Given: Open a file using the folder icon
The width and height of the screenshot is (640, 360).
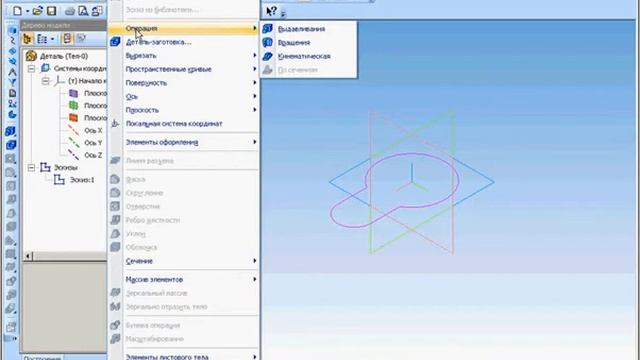Looking at the screenshot, I should coord(38,11).
